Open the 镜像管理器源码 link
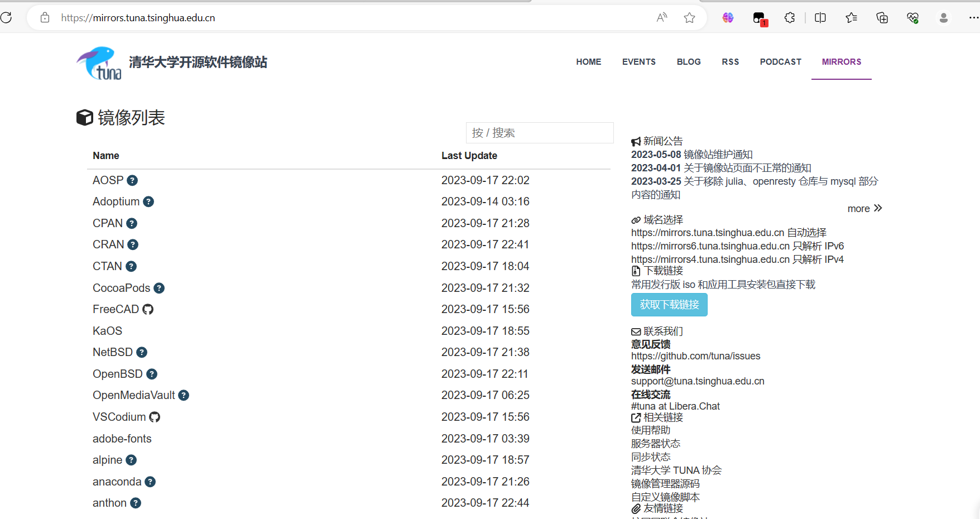Viewport: 980px width, 519px height. (x=665, y=484)
